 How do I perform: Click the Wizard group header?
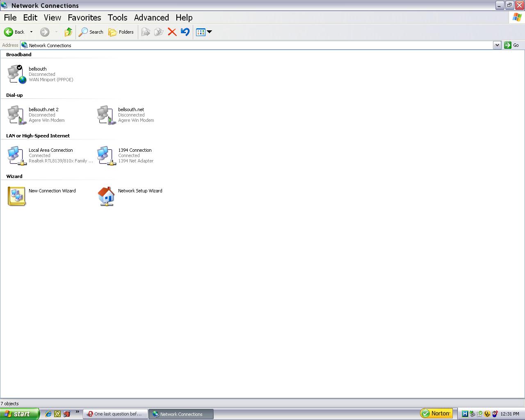[x=14, y=176]
